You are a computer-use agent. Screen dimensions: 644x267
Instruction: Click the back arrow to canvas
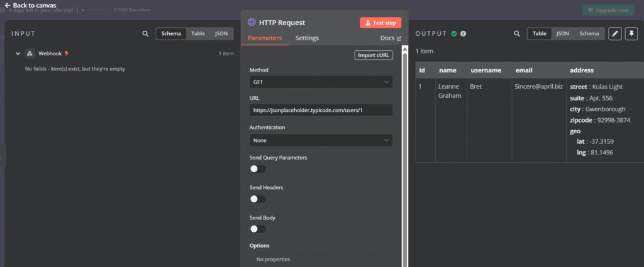click(8, 5)
